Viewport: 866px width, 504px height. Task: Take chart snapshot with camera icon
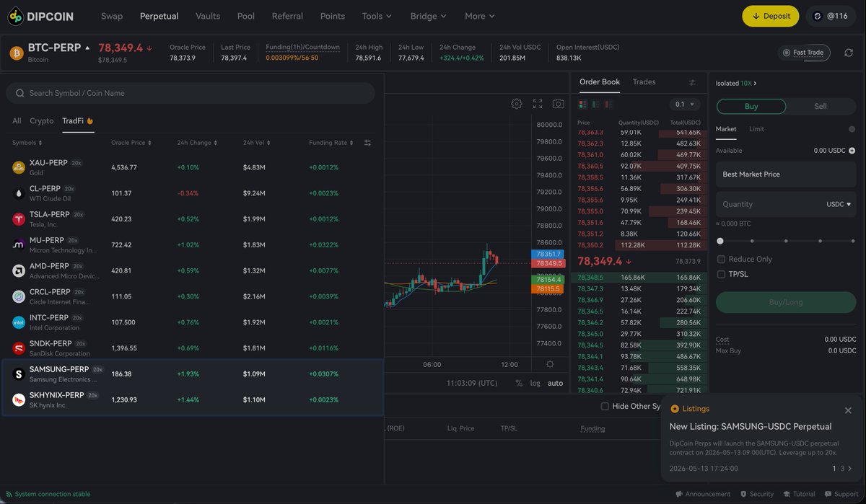click(x=558, y=104)
